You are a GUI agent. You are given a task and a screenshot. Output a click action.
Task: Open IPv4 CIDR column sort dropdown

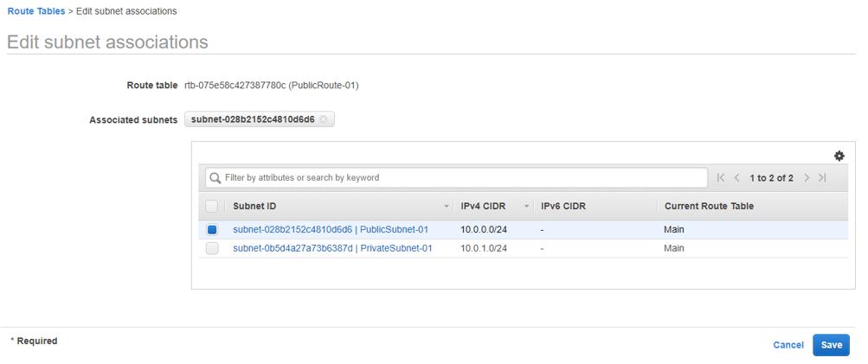526,207
